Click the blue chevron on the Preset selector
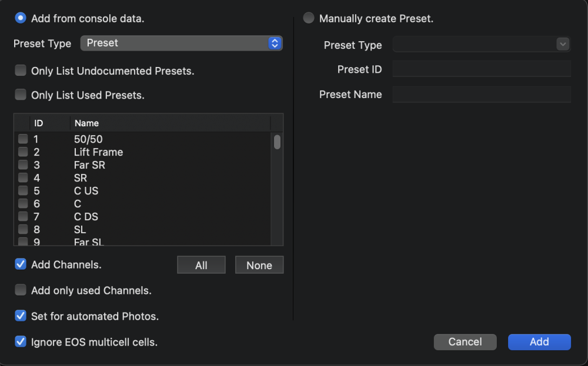The height and width of the screenshot is (366, 588). point(274,43)
